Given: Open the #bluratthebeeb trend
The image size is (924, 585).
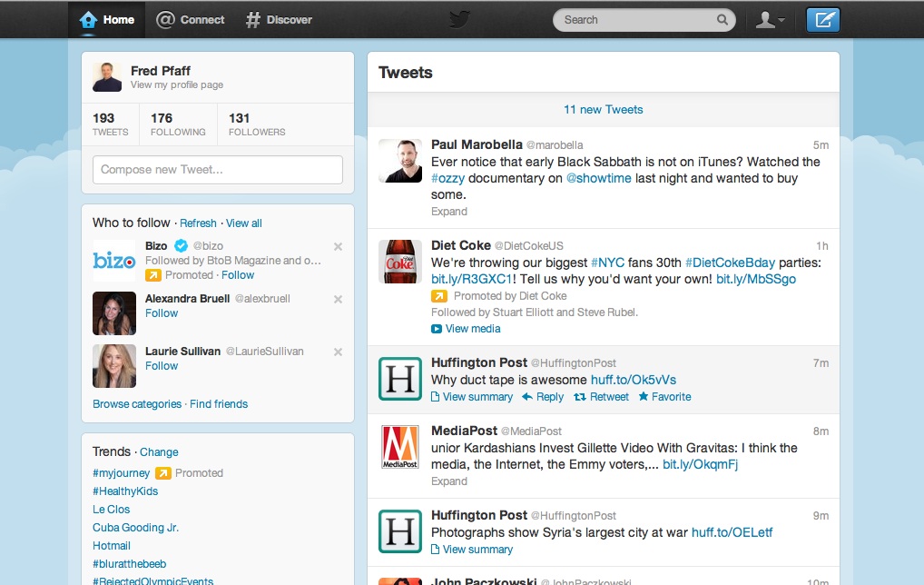Looking at the screenshot, I should click(x=129, y=564).
